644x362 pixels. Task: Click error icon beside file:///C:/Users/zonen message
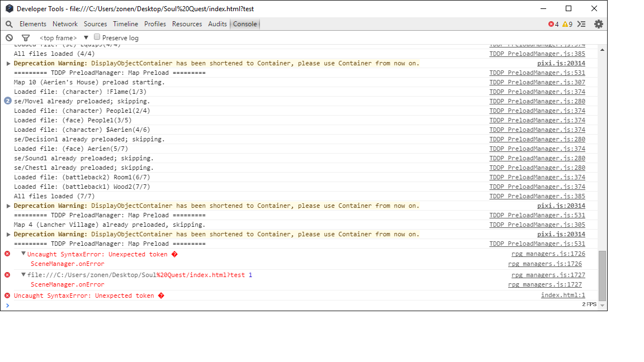pyautogui.click(x=7, y=275)
